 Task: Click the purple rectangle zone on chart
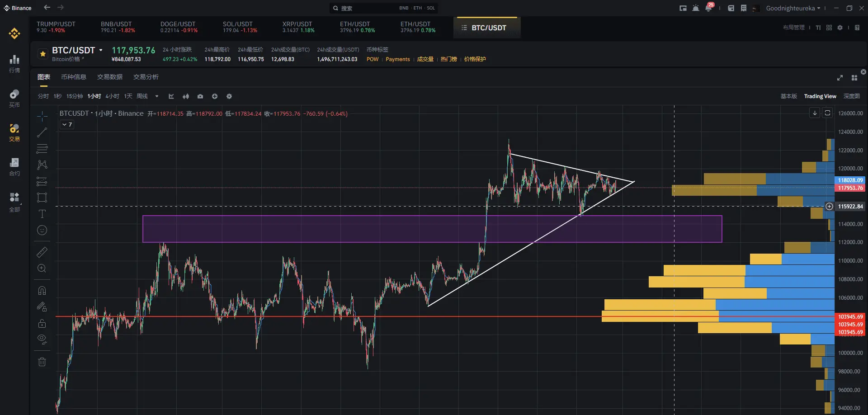[x=432, y=229]
